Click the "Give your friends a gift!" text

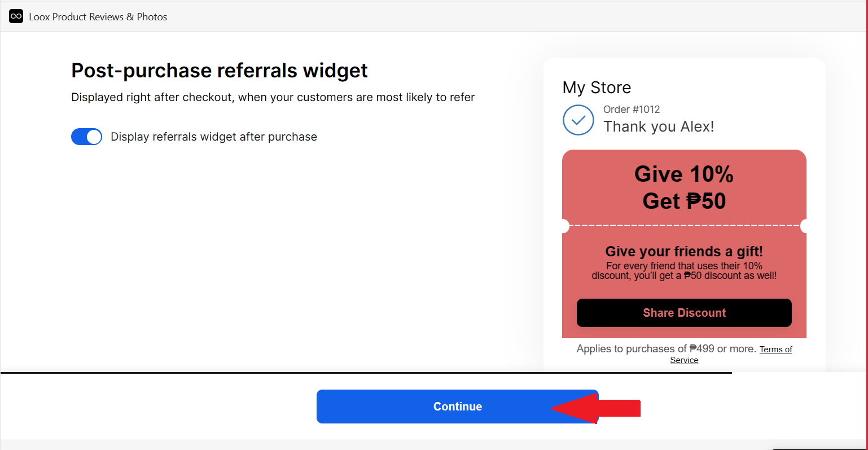coord(684,251)
